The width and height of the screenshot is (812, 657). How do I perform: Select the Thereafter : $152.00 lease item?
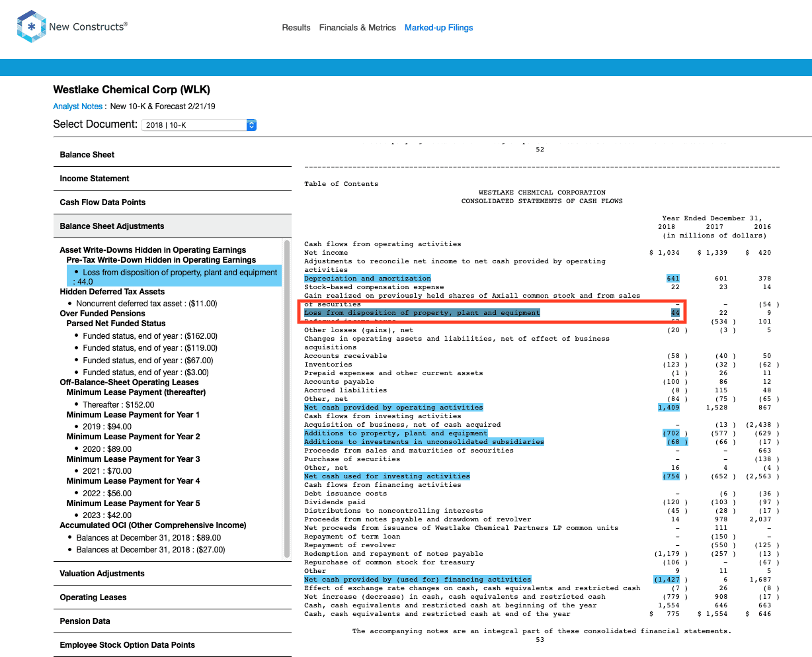[118, 405]
